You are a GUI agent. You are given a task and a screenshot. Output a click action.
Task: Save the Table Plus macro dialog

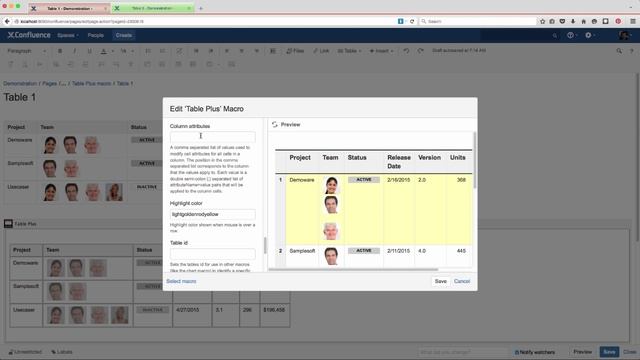point(440,281)
